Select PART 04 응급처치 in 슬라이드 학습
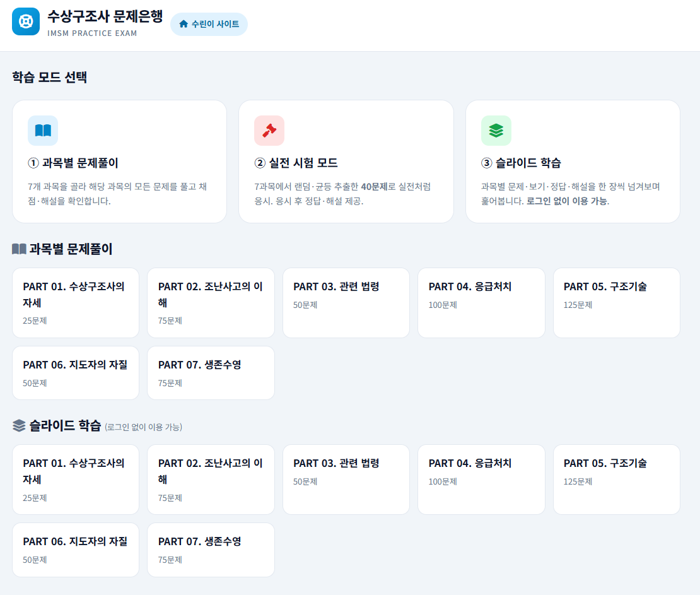 [x=481, y=480]
